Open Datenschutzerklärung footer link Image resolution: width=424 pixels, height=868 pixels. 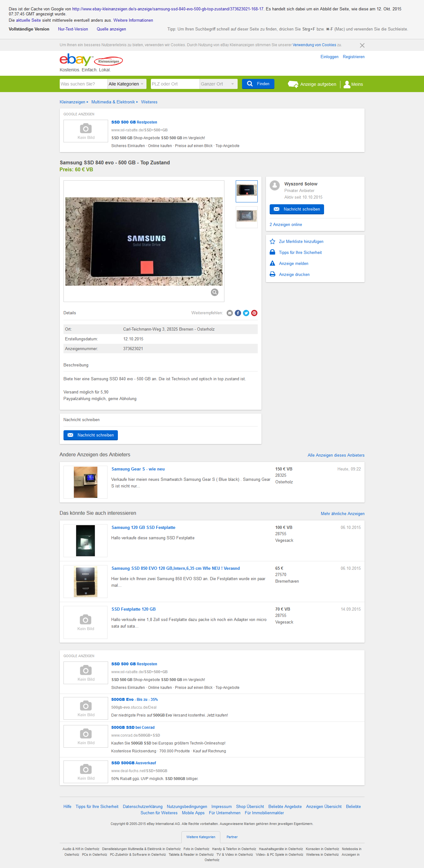pos(143,807)
